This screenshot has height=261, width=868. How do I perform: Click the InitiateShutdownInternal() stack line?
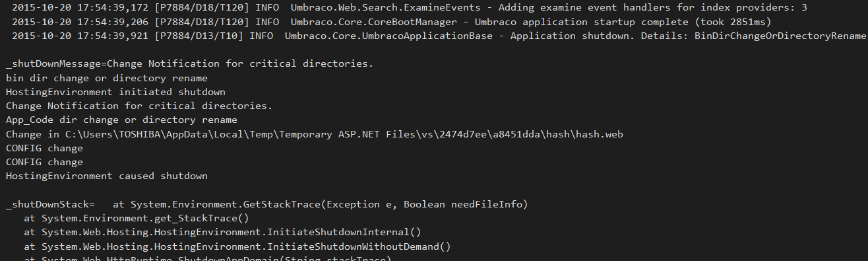222,232
